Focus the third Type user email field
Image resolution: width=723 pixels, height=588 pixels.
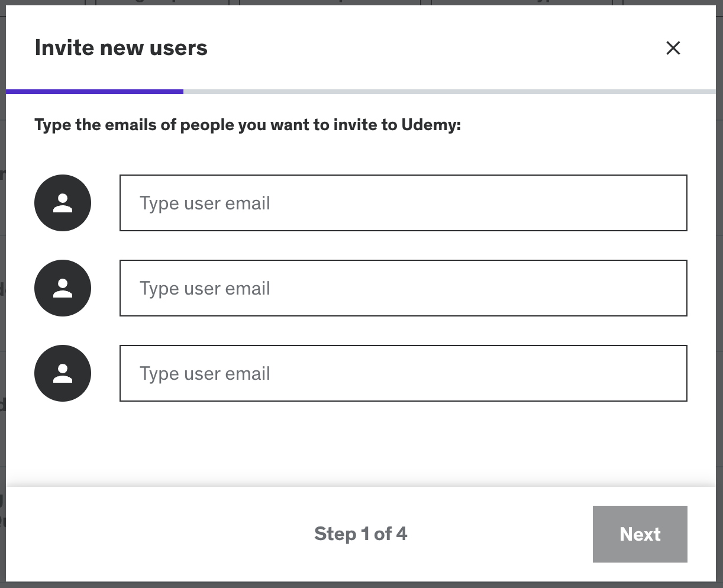(403, 373)
